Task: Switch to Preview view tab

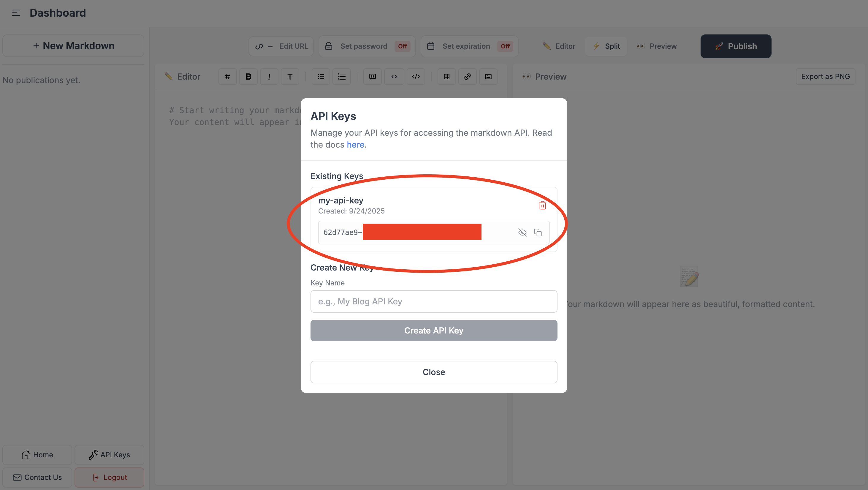Action: click(x=656, y=46)
